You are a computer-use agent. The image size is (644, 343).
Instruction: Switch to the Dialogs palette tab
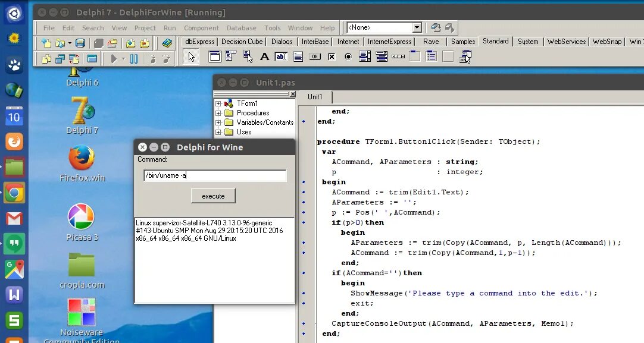[x=282, y=42]
